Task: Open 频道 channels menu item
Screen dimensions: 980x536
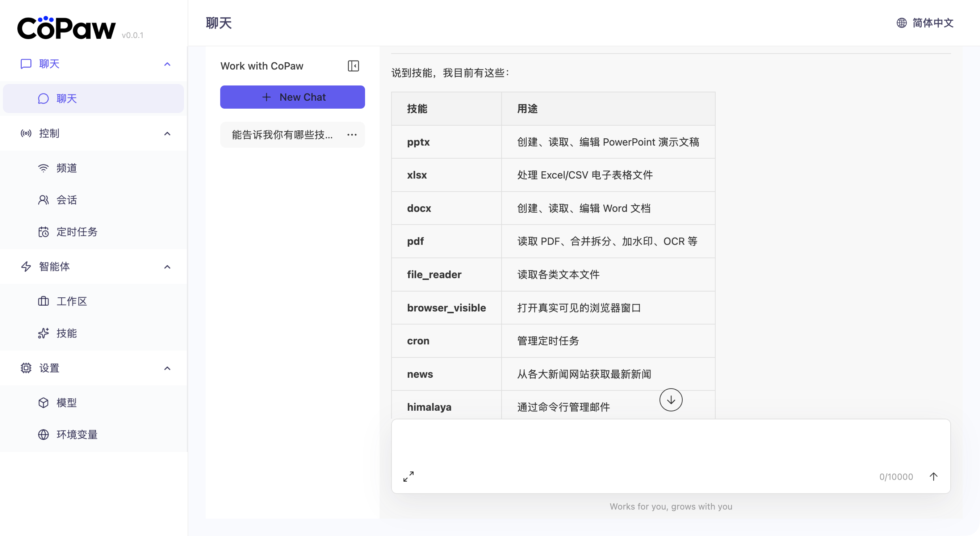Action: pyautogui.click(x=67, y=168)
